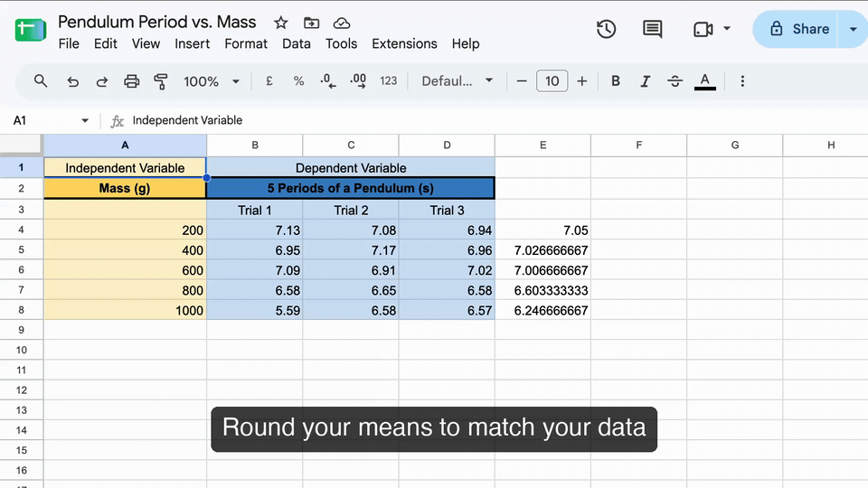Toggle bold formatting
868x488 pixels.
[615, 81]
